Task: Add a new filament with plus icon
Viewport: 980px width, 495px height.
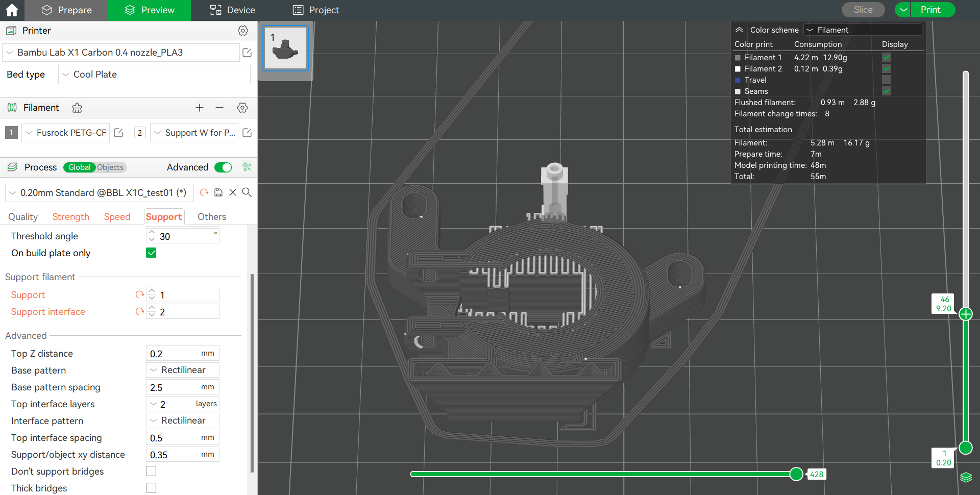Action: coord(200,108)
